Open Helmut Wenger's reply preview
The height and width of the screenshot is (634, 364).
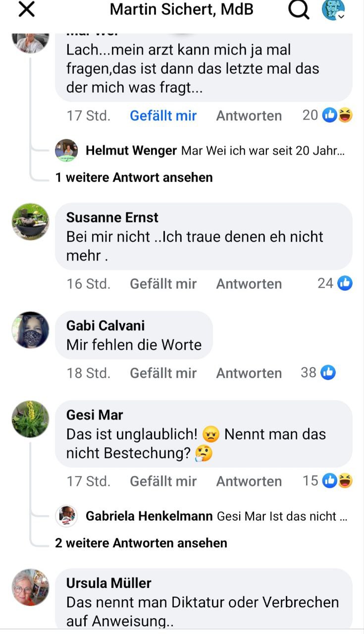200,151
